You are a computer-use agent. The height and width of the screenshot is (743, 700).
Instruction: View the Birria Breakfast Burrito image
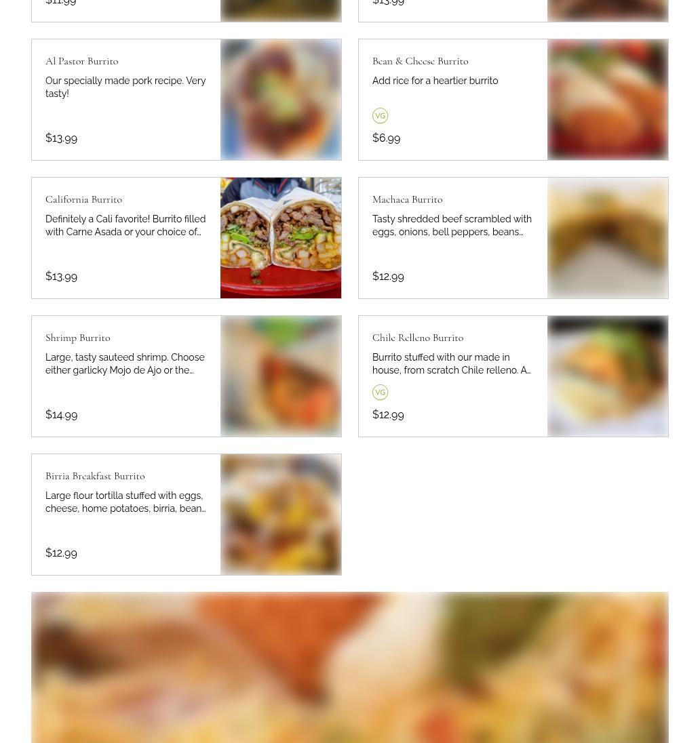click(x=281, y=515)
